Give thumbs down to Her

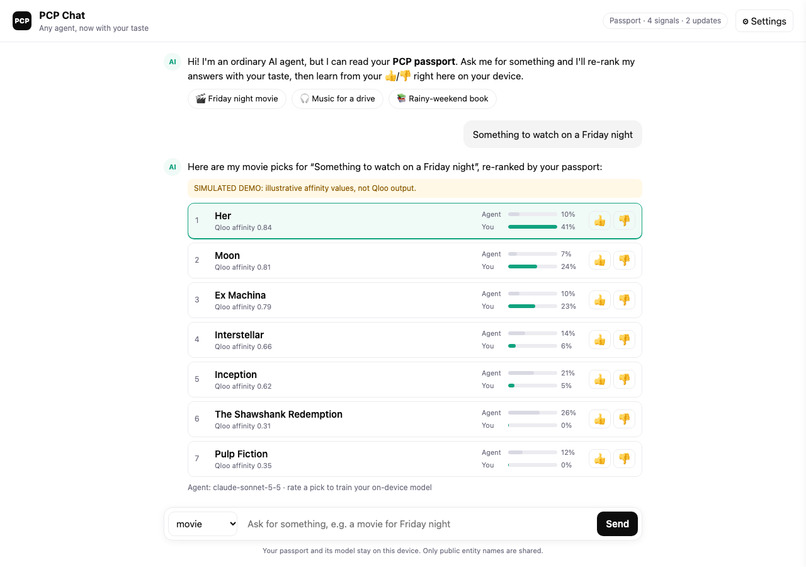624,221
